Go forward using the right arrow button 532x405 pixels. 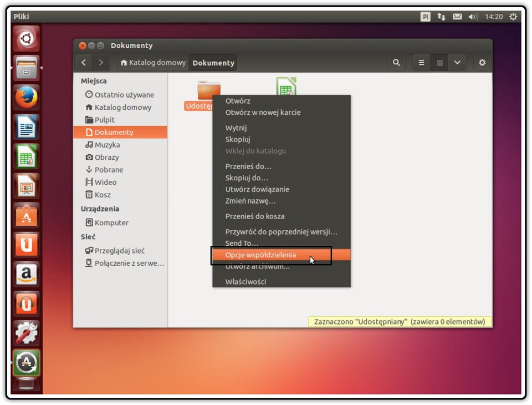coord(101,63)
